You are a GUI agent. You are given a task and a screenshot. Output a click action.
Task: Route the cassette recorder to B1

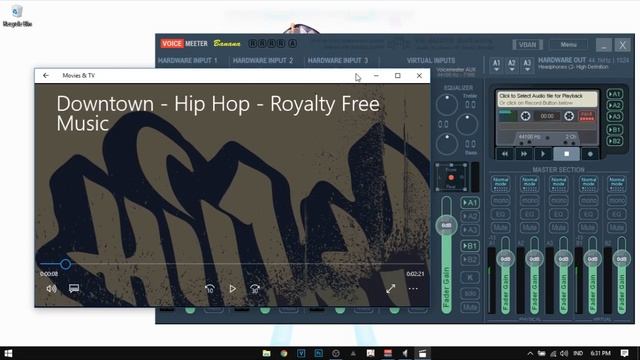pyautogui.click(x=614, y=130)
